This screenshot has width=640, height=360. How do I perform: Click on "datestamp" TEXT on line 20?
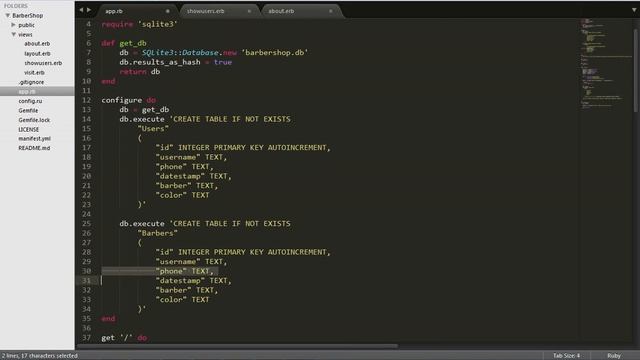tap(193, 176)
